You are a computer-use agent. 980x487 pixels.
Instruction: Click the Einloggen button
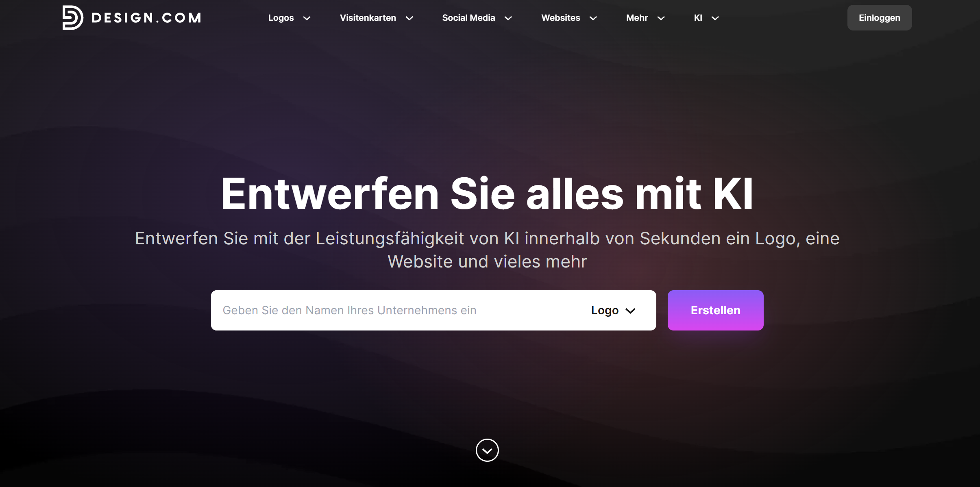[x=880, y=17]
